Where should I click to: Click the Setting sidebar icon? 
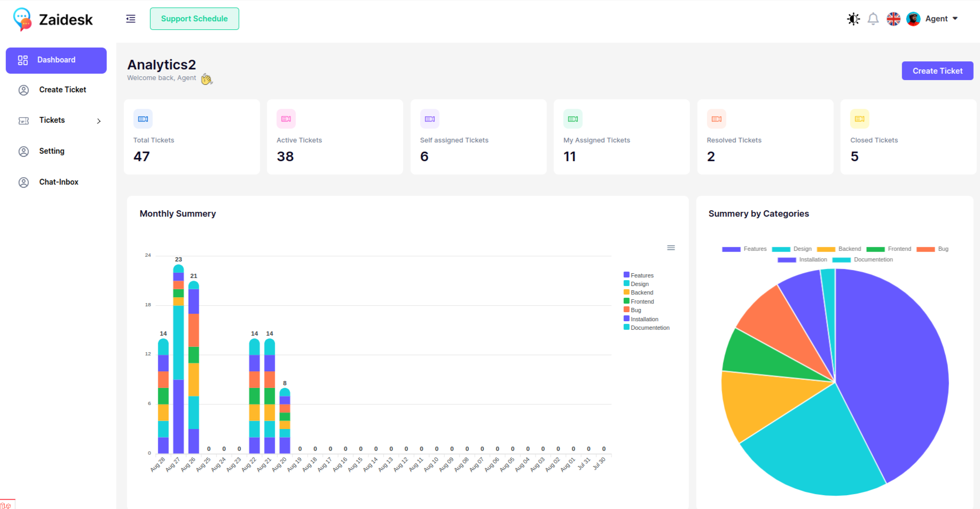tap(23, 152)
